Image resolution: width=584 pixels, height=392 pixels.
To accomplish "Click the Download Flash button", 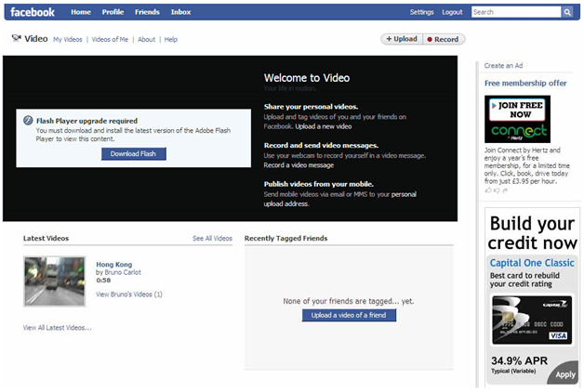I will (133, 153).
